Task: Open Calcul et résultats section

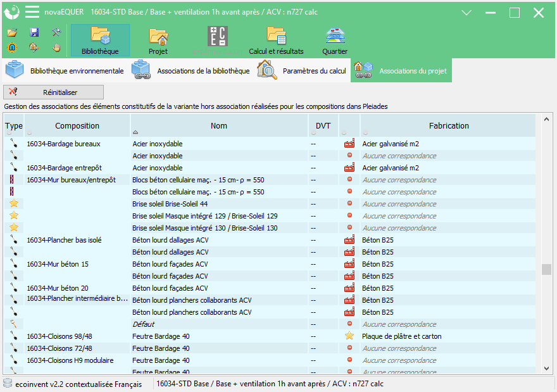Action: [276, 40]
